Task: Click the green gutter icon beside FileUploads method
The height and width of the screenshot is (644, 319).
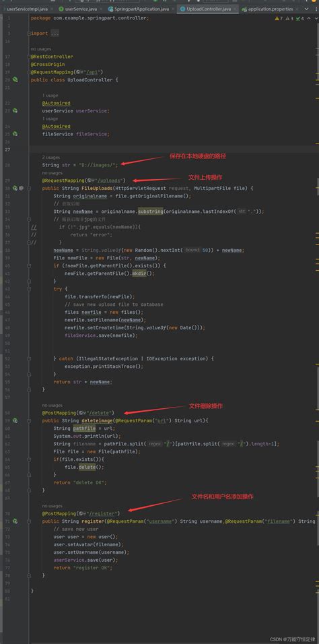Action: [15, 188]
